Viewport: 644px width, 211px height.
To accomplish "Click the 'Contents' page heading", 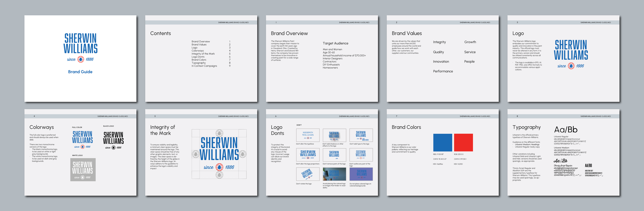I will point(160,33).
